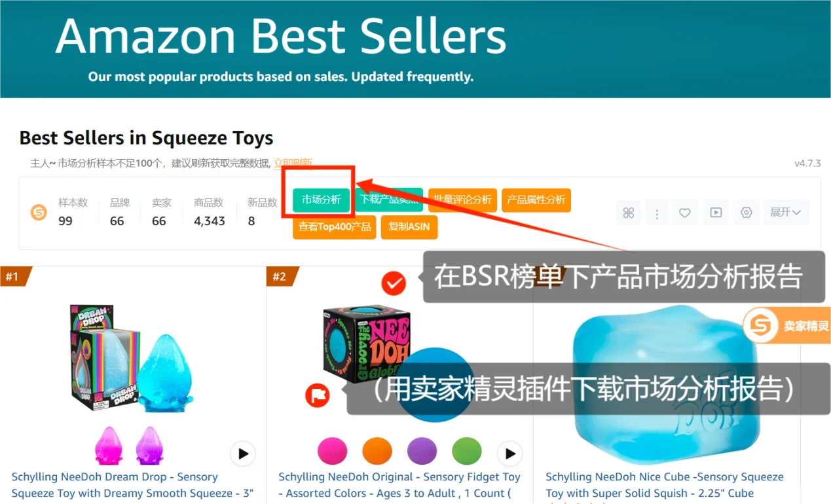
Task: Click the 卖家精灵 floating badge
Action: (786, 325)
